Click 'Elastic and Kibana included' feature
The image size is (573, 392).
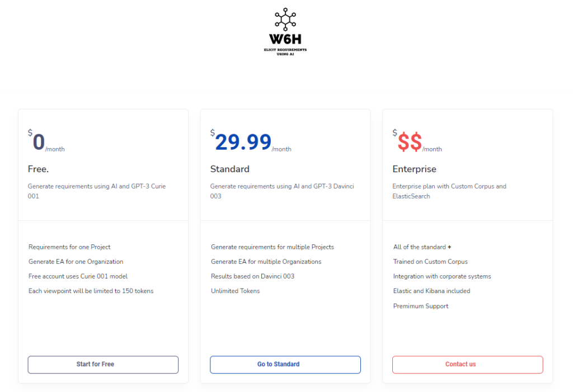(x=431, y=291)
